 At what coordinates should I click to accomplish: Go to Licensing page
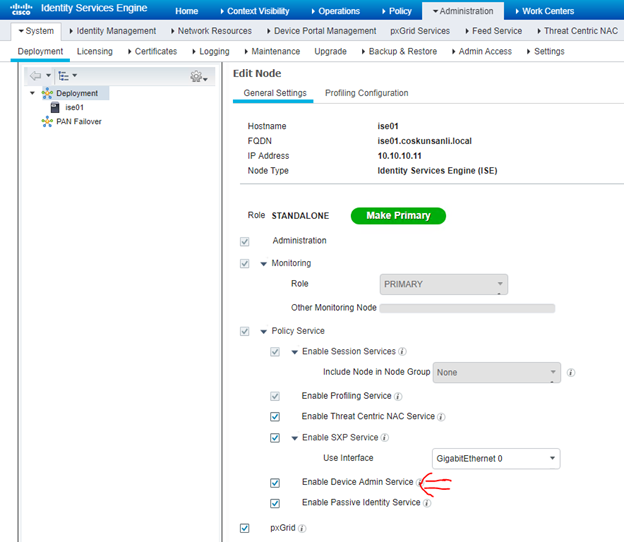pos(95,51)
